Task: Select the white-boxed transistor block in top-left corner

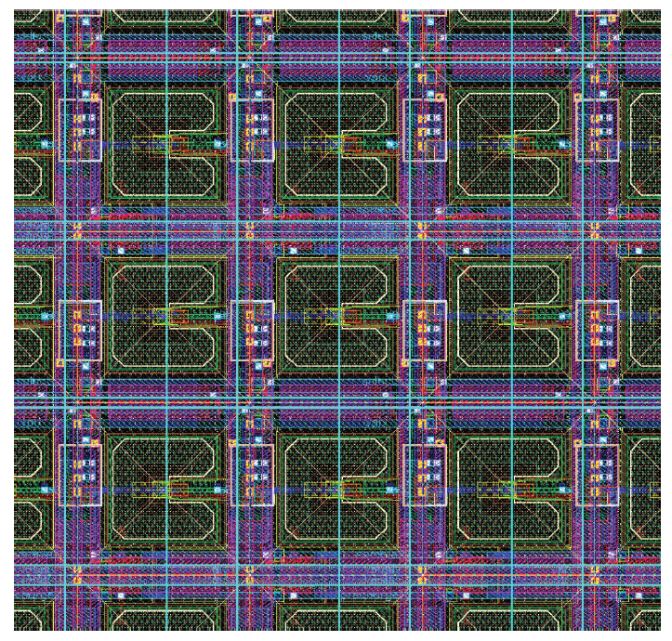Action: [80, 130]
